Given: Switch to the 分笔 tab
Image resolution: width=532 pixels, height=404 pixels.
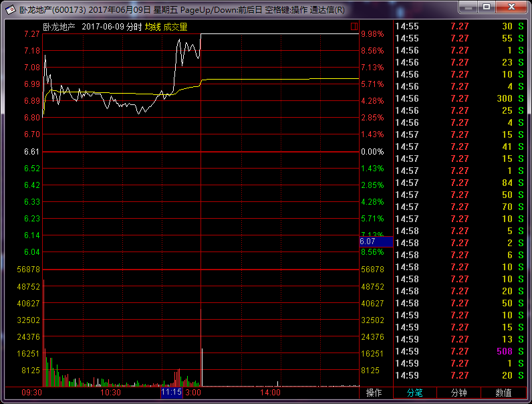Looking at the screenshot, I should pos(414,393).
